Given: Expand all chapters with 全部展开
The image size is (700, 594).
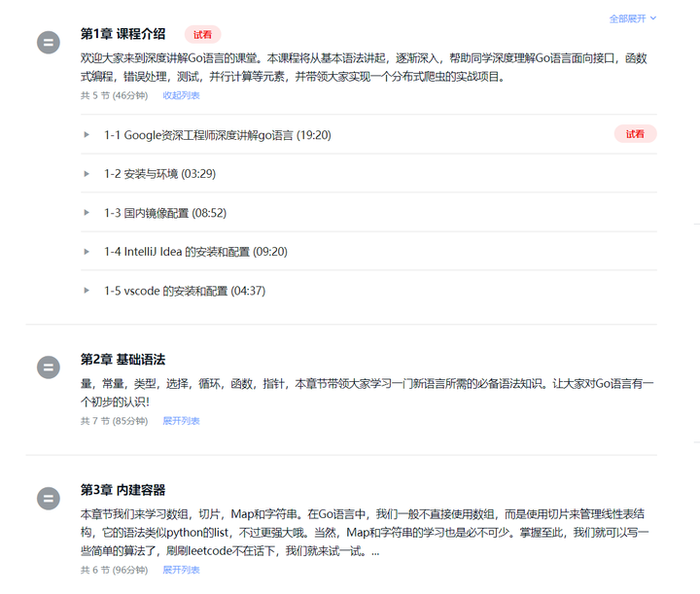Looking at the screenshot, I should point(633,18).
